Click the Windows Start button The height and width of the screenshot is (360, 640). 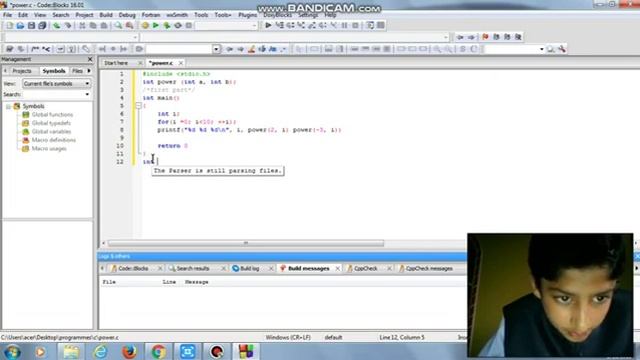click(12, 351)
